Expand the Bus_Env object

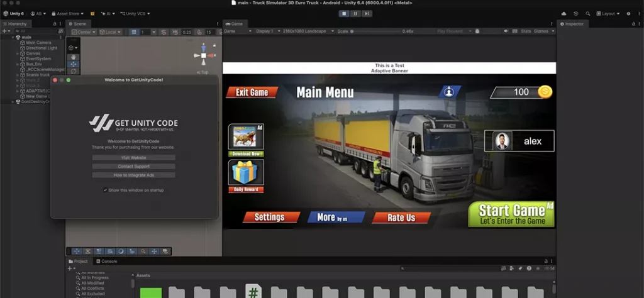tap(18, 64)
